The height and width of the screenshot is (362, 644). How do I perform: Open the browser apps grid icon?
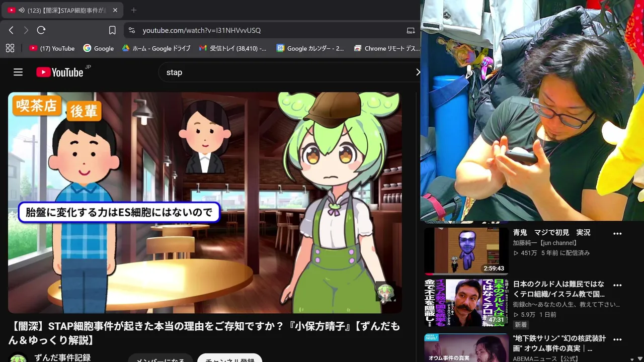pyautogui.click(x=10, y=48)
